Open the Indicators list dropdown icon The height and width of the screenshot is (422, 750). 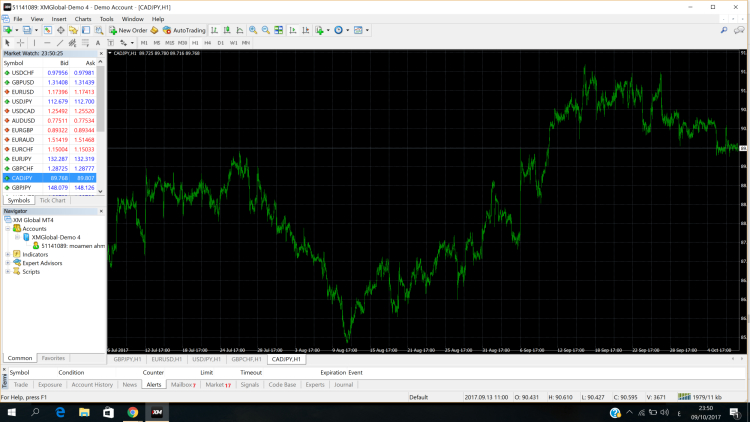320,30
